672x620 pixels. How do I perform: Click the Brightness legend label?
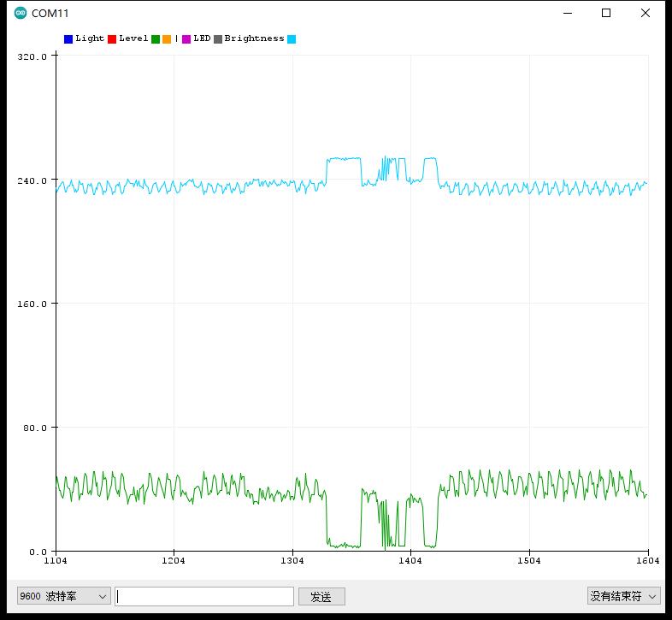click(x=254, y=38)
